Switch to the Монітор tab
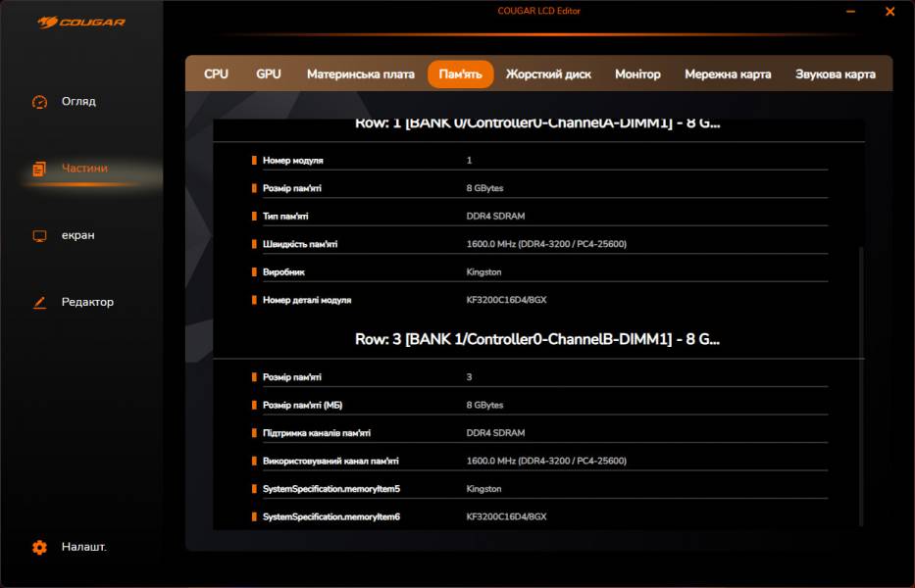 (637, 74)
